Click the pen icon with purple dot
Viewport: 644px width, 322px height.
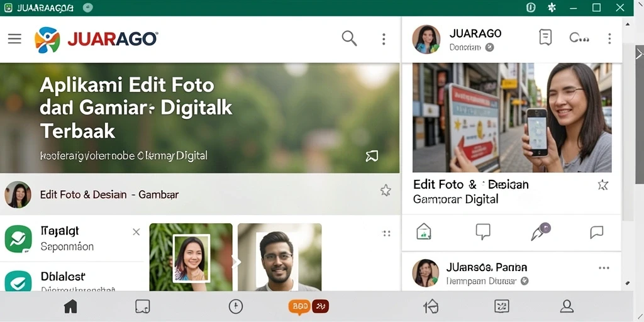[x=540, y=231]
